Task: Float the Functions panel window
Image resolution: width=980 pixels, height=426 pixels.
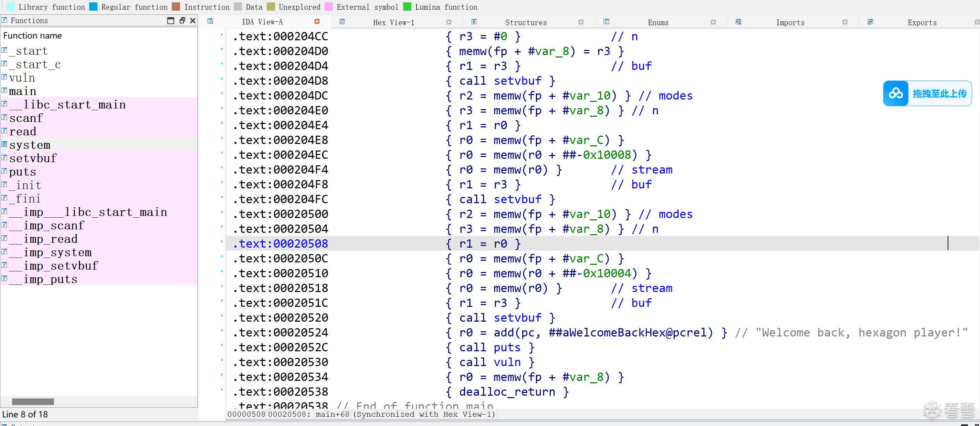Action: tap(182, 21)
